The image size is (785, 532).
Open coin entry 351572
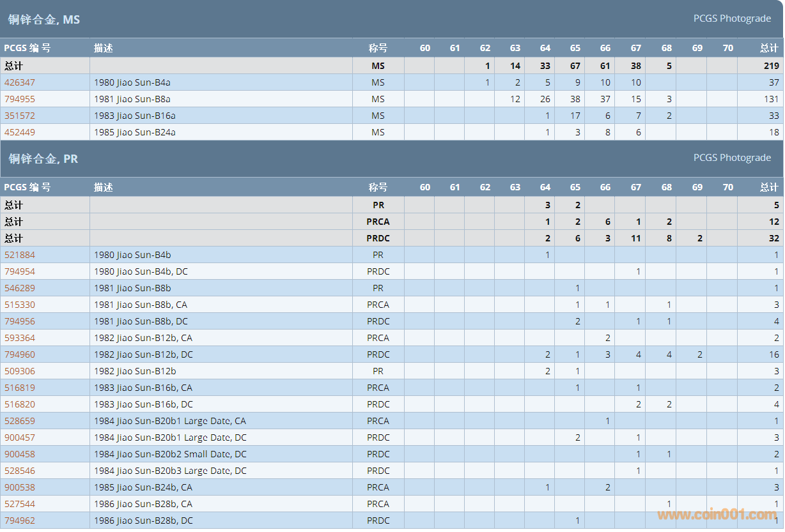[20, 116]
